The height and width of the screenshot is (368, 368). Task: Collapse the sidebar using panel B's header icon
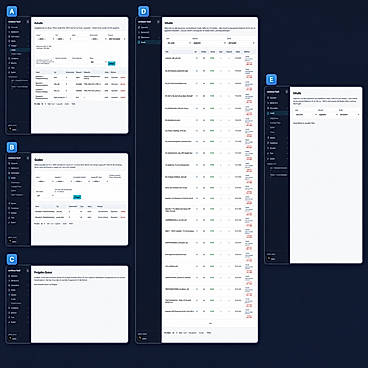(27, 158)
